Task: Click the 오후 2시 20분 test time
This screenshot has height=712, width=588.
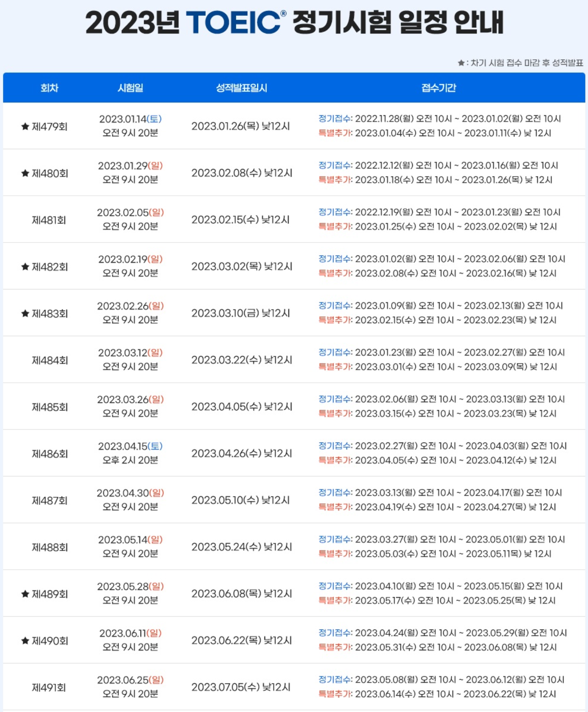Action: (131, 460)
